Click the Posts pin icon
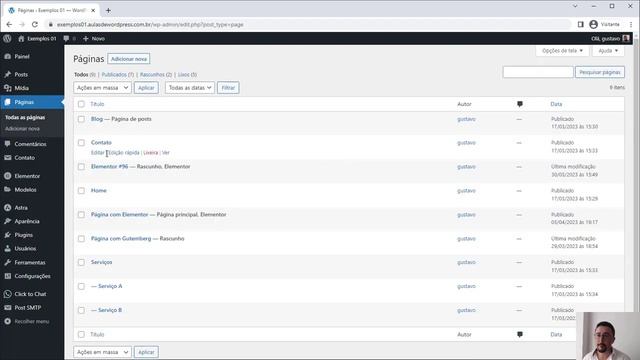Screen dimensions: 640x360 (8, 74)
